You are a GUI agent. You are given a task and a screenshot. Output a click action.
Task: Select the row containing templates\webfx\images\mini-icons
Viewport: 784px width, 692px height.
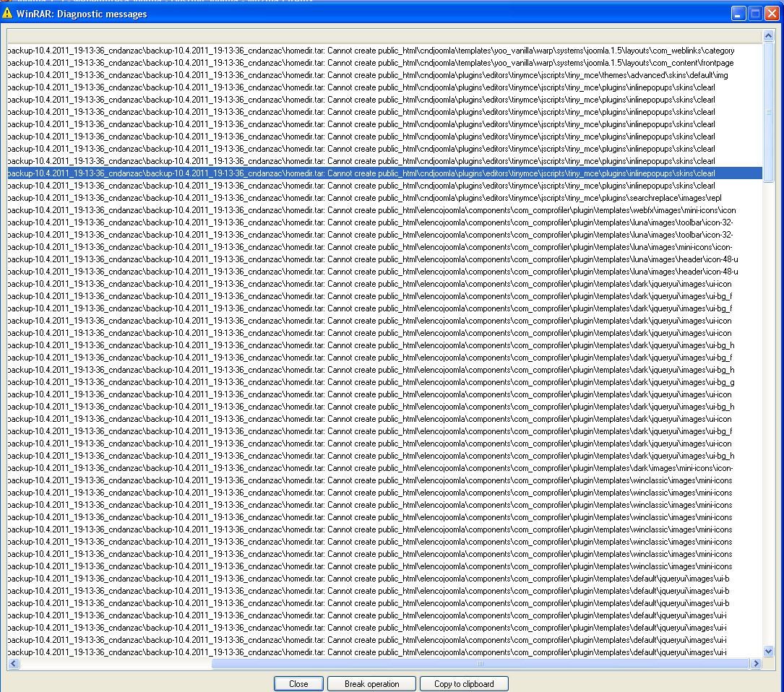click(384, 210)
